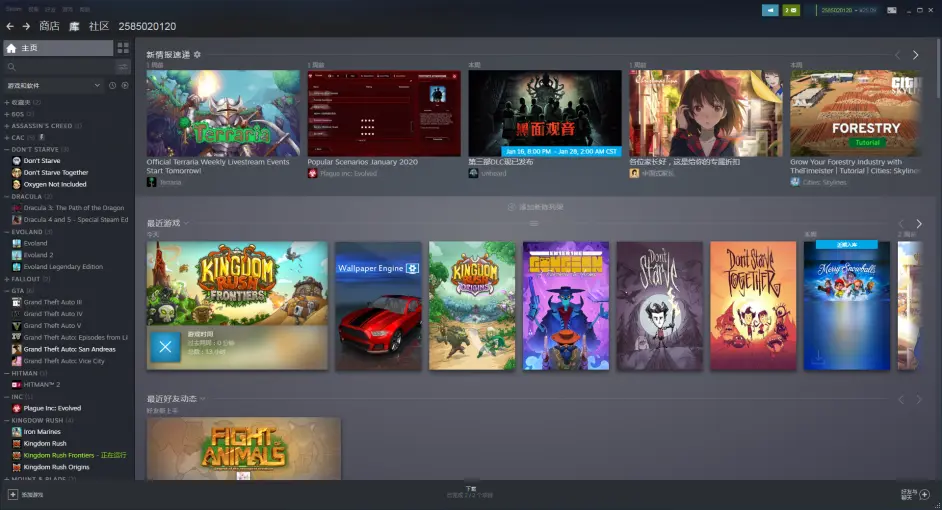Open advanced filter settings icon

click(x=123, y=67)
